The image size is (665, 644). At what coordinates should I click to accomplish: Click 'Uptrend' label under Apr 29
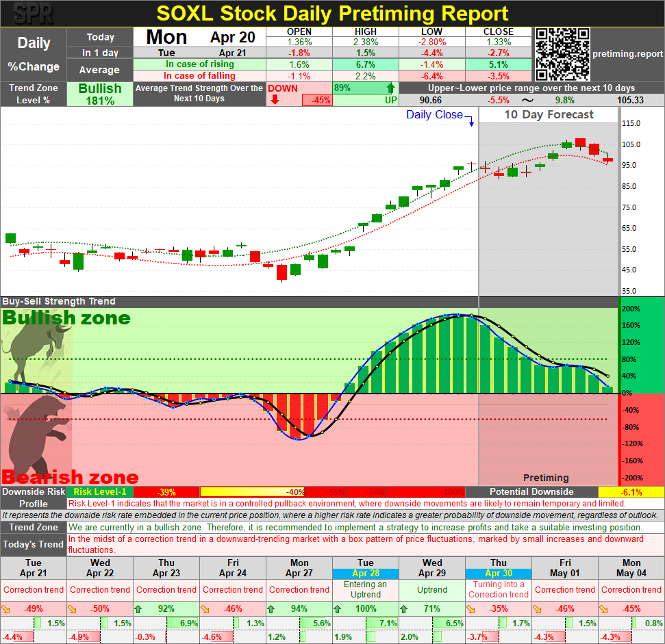[431, 590]
